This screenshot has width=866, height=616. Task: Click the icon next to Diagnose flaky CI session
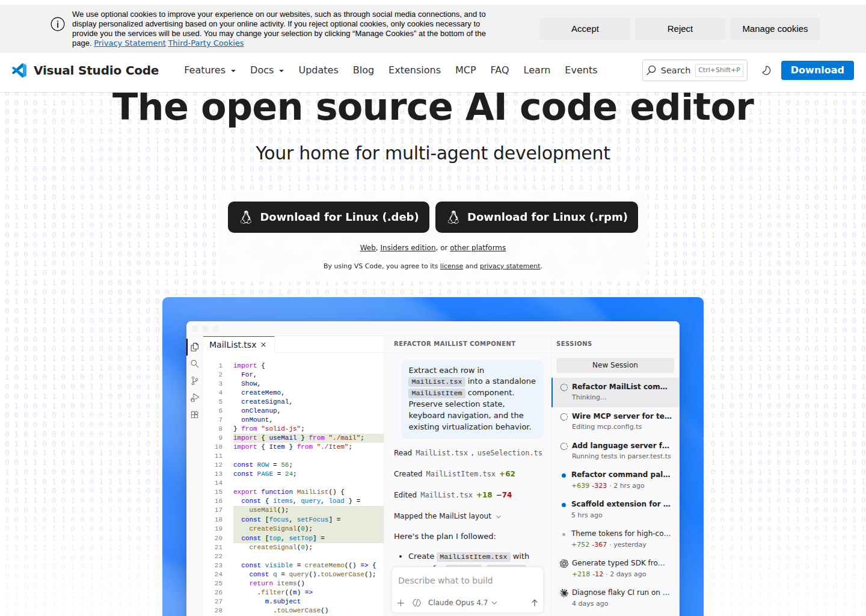(564, 593)
